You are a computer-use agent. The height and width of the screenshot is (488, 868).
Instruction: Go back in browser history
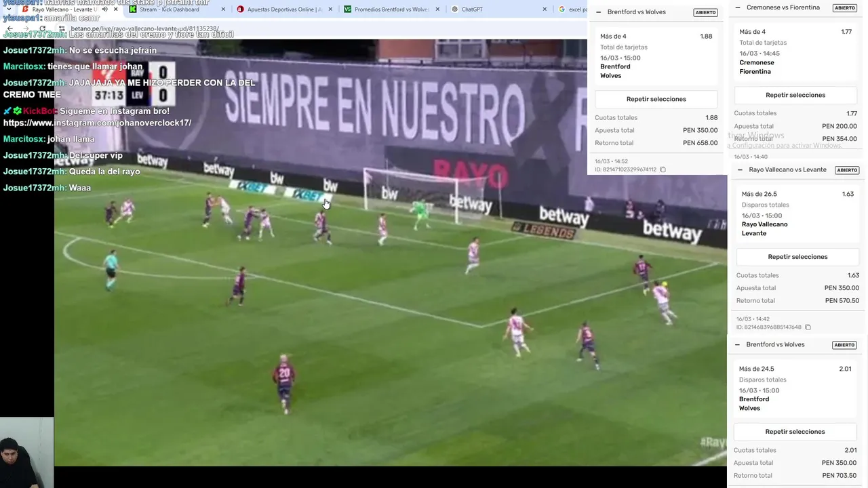(9, 29)
